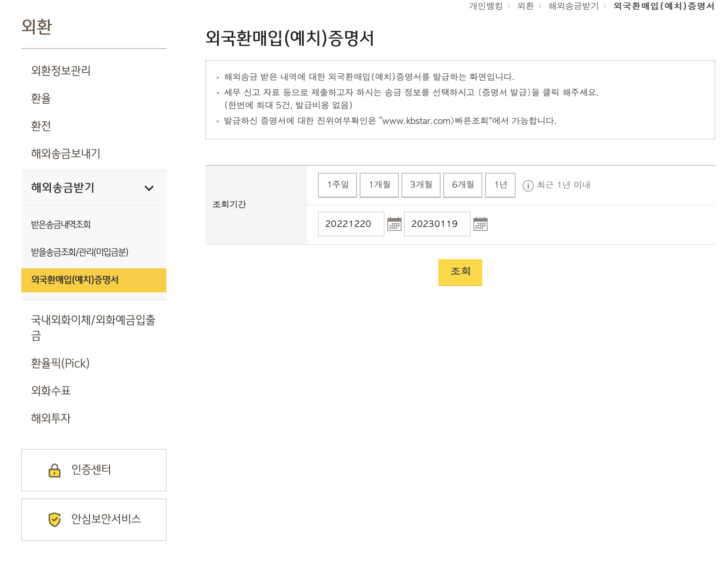
Task: Collapse the 해외송금받기 chevron
Action: 149,188
